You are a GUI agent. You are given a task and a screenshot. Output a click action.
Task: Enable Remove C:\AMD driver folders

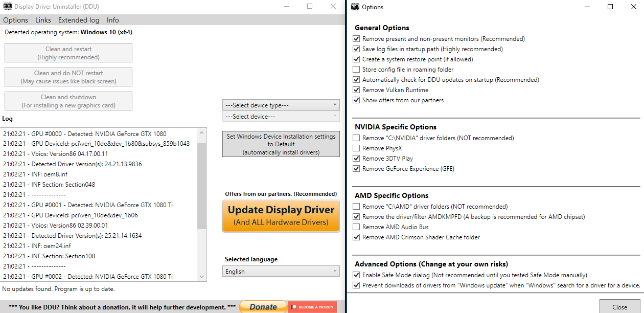click(x=356, y=207)
